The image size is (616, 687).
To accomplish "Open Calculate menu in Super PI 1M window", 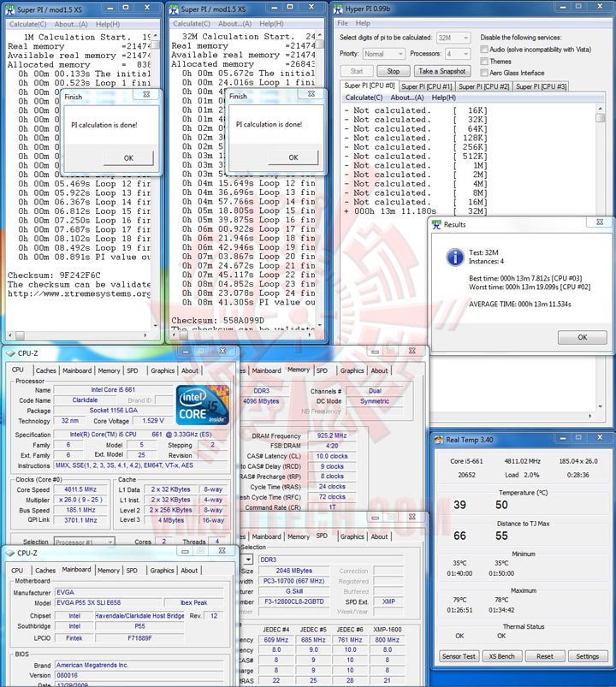I will point(27,24).
